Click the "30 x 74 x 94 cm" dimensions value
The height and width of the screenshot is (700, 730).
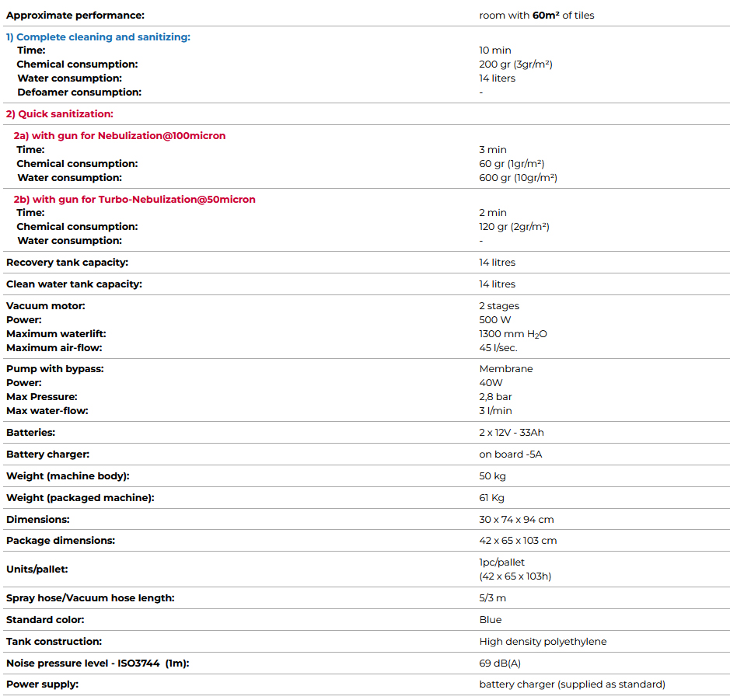[516, 520]
